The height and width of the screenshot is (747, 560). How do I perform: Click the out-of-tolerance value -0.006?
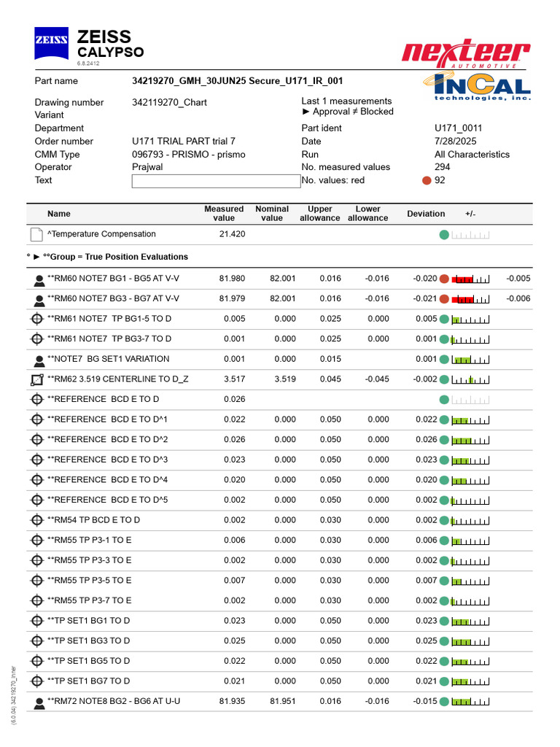[x=518, y=298]
